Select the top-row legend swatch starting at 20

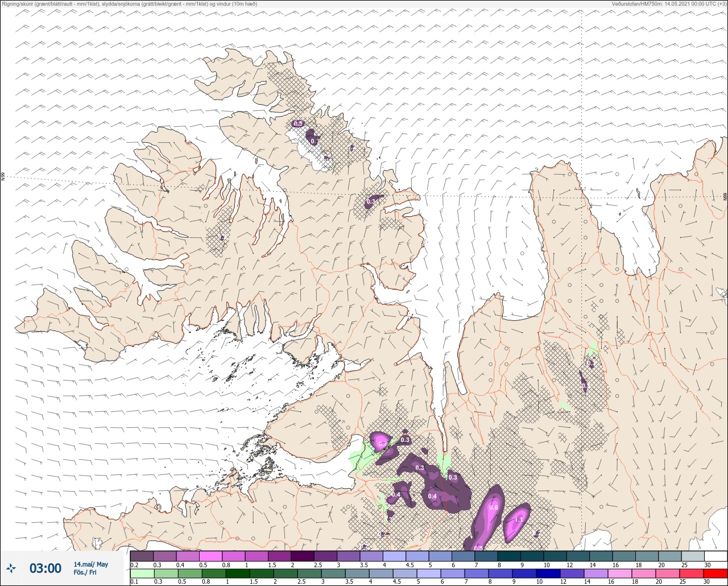(669, 556)
